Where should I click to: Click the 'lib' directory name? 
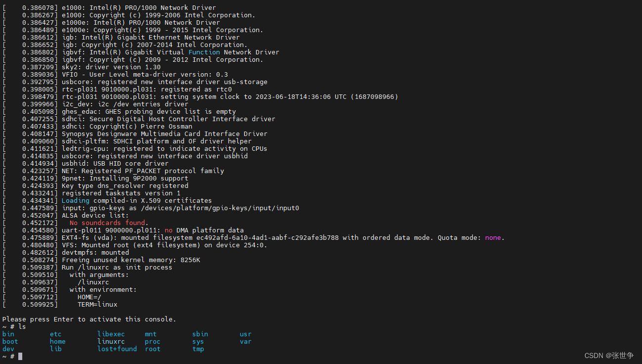point(56,349)
